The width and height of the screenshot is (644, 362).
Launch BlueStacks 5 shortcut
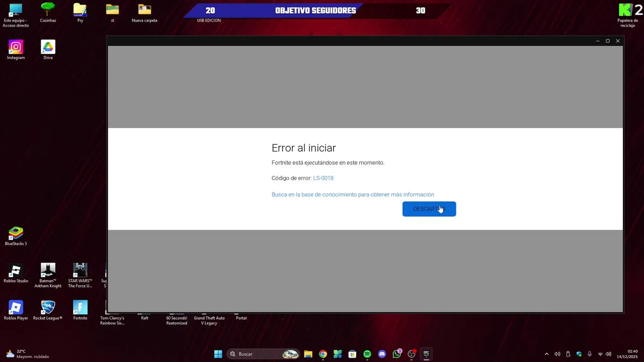point(16,236)
